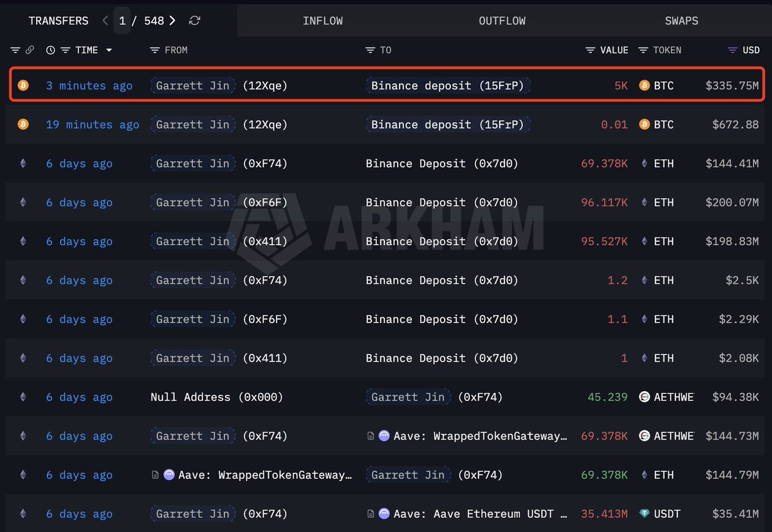Click the refresh transfers icon
The height and width of the screenshot is (532, 772).
point(194,21)
